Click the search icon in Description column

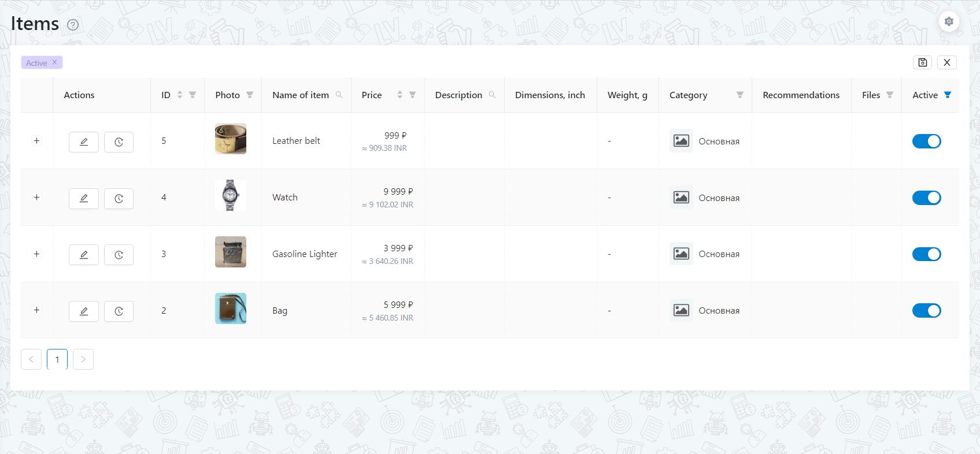point(492,95)
